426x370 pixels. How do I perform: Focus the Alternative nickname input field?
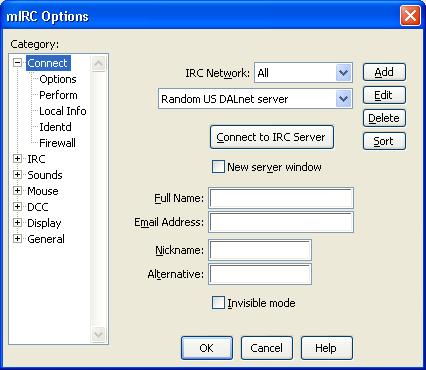pyautogui.click(x=260, y=274)
